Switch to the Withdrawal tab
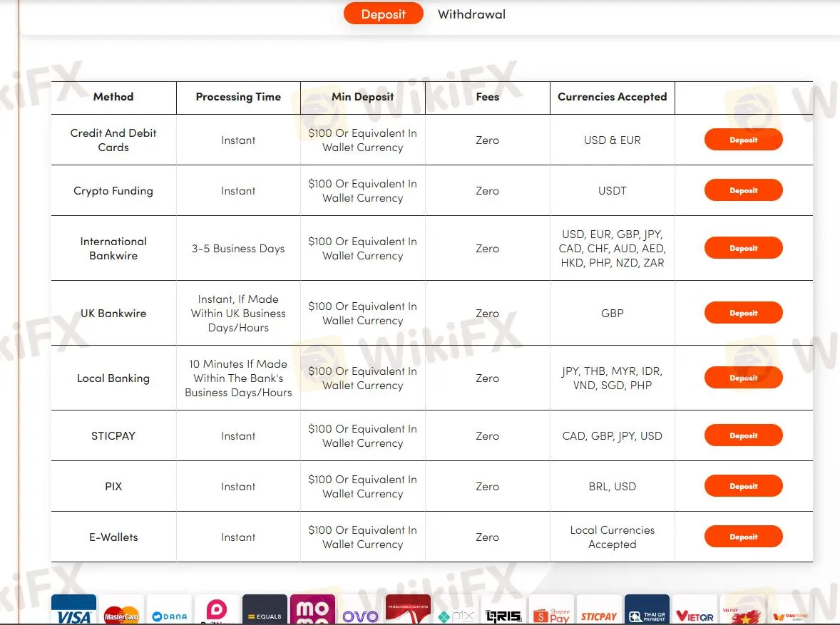The image size is (840, 625). [x=471, y=14]
